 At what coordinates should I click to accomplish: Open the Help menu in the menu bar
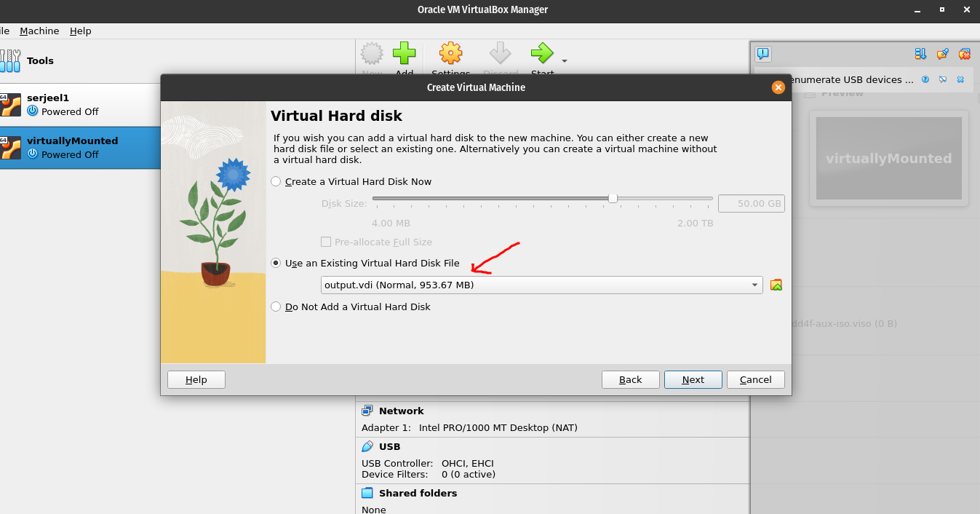(81, 31)
